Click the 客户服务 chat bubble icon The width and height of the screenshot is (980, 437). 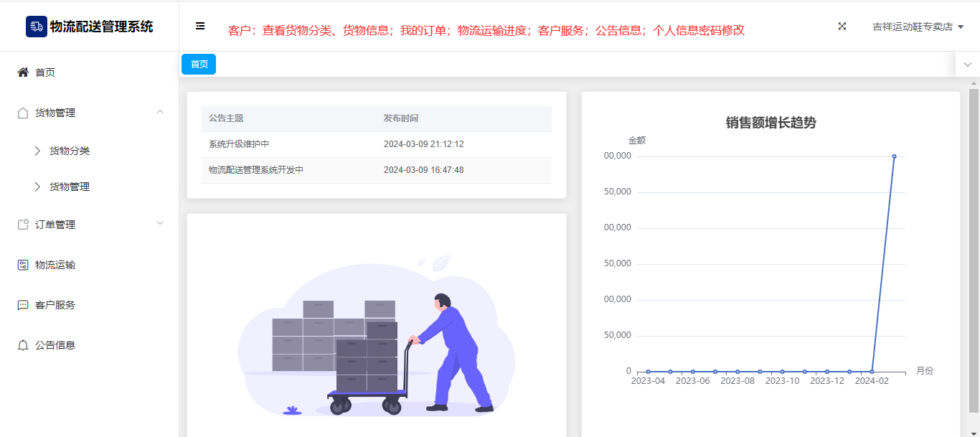pos(23,305)
